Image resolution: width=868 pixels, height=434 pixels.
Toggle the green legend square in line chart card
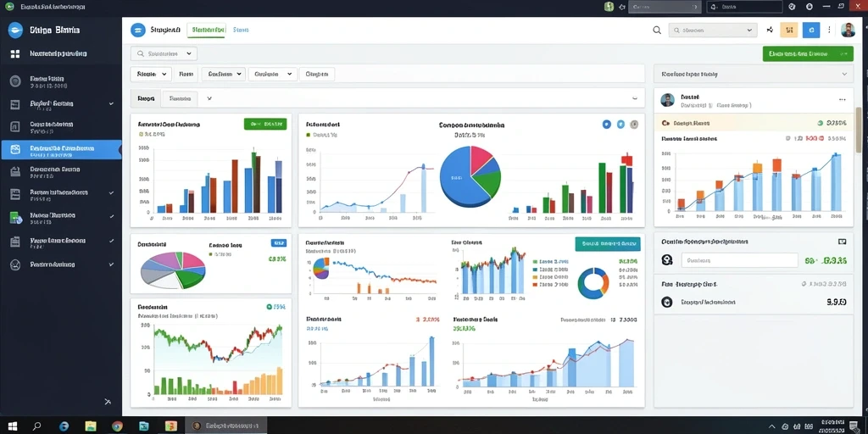(308, 135)
